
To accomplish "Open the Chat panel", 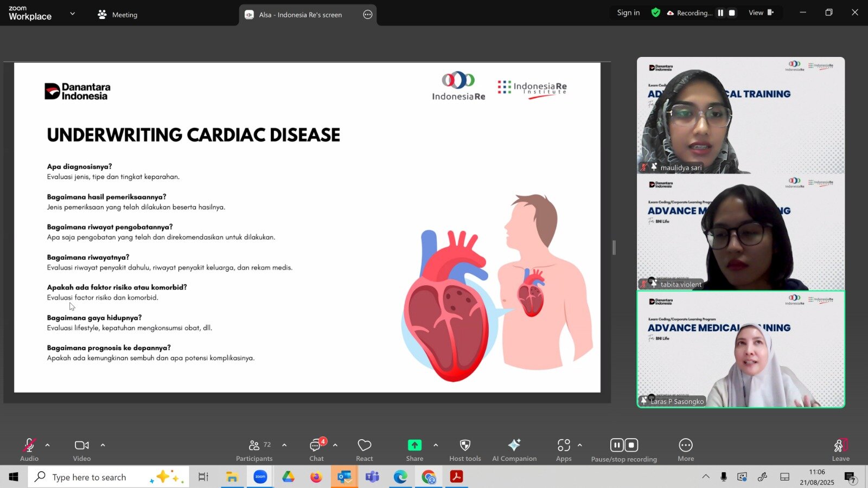I will [x=316, y=446].
